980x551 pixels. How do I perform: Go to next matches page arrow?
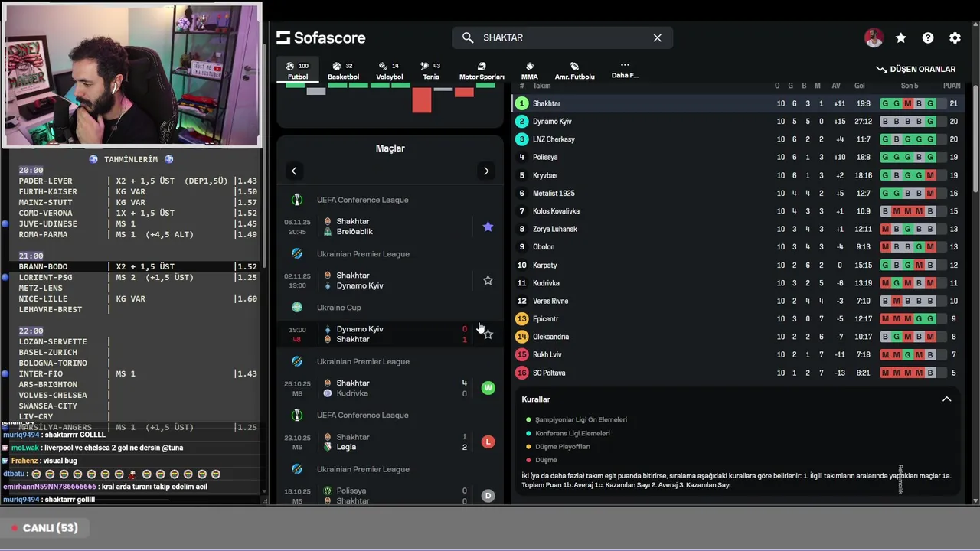(x=486, y=171)
